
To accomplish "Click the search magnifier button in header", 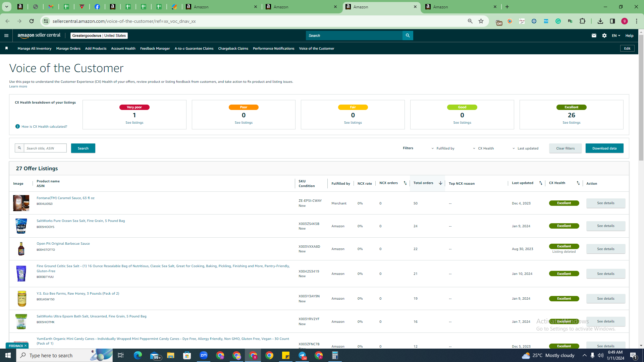I will (408, 36).
